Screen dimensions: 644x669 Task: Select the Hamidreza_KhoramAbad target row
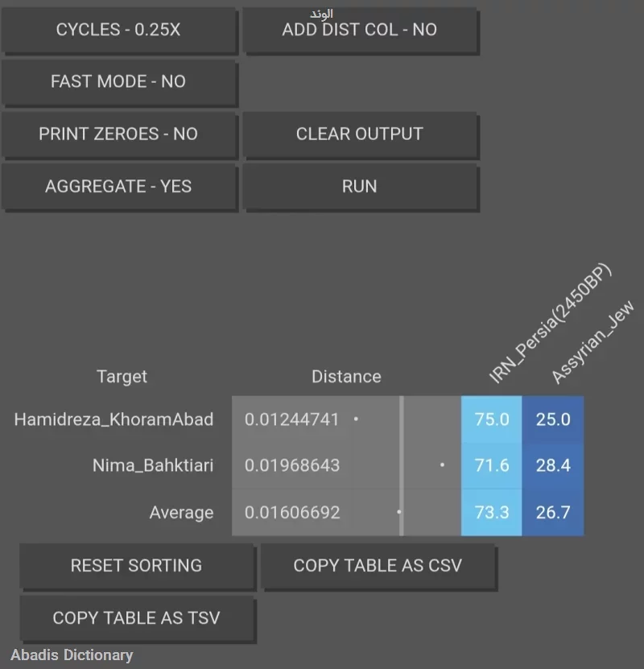[x=114, y=419]
